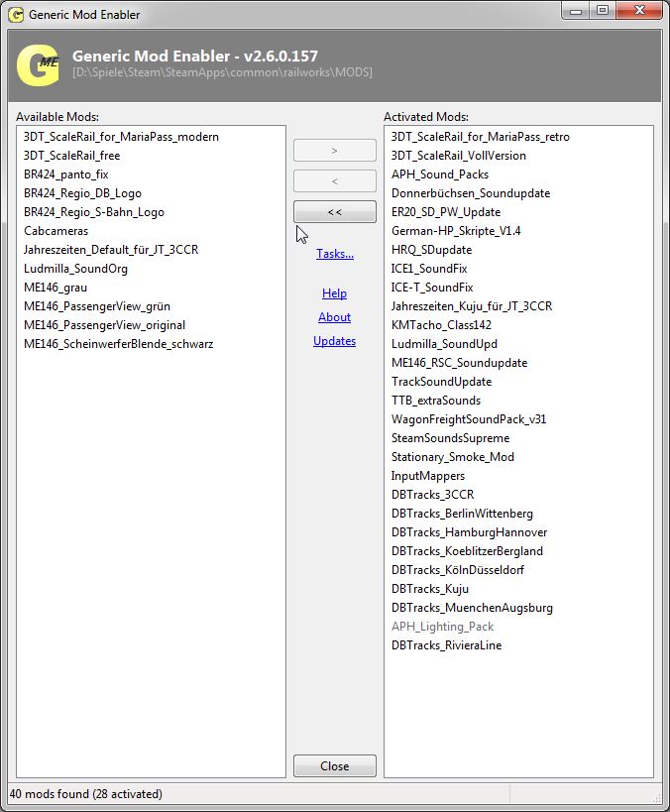Image resolution: width=670 pixels, height=812 pixels.
Task: Select ME146_RSC_Soundupdate activated mod
Action: (459, 363)
